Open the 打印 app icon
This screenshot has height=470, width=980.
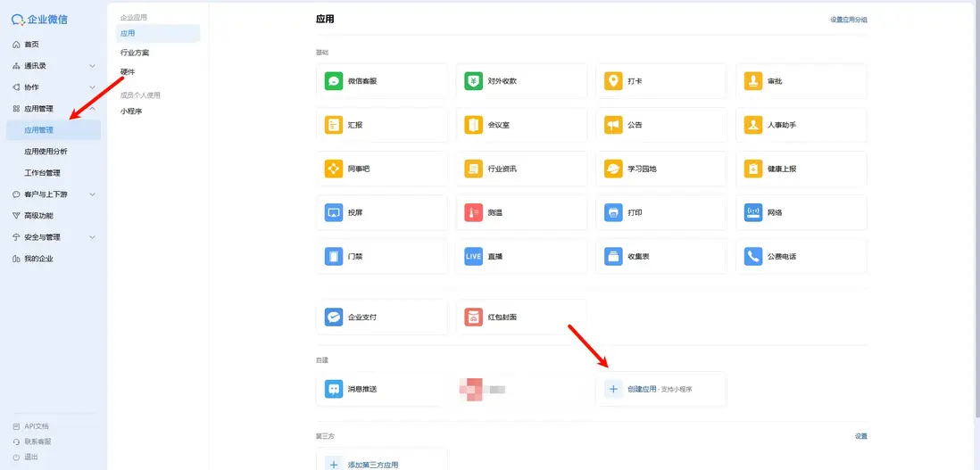coord(614,213)
